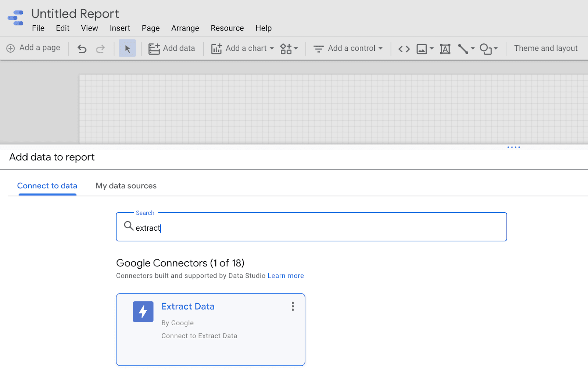Select the arrow selection tool

point(127,48)
